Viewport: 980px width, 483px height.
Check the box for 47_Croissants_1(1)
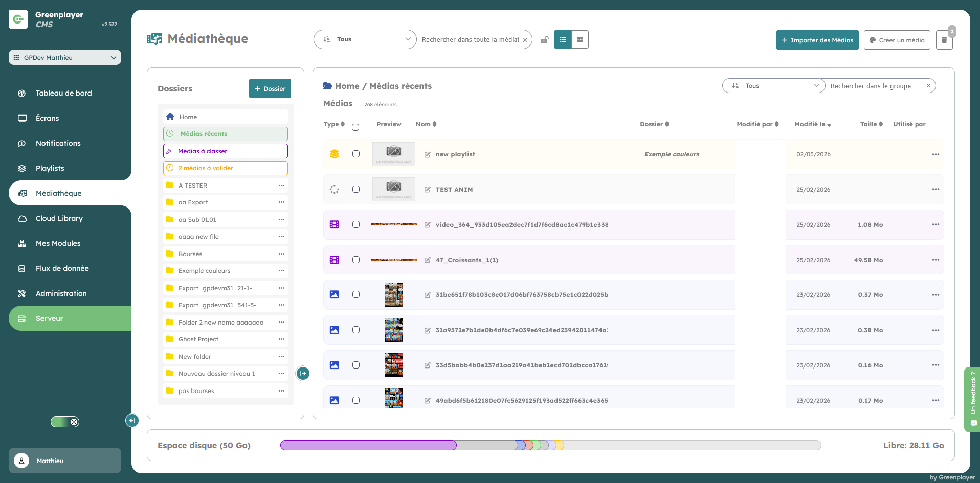356,260
